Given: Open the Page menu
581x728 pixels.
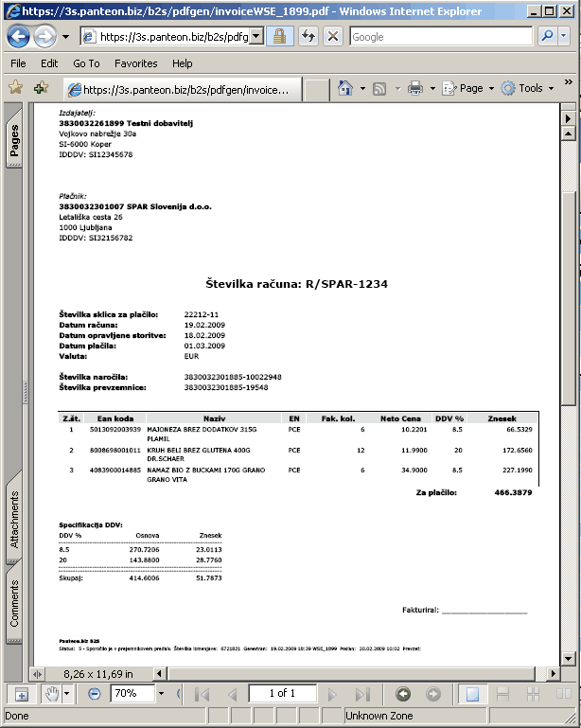Looking at the screenshot, I should click(467, 88).
